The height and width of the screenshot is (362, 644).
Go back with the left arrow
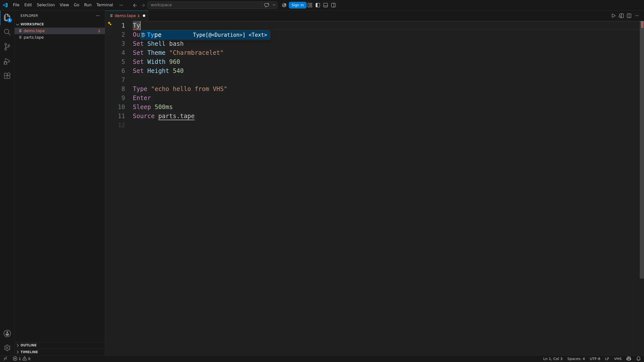coord(135,5)
